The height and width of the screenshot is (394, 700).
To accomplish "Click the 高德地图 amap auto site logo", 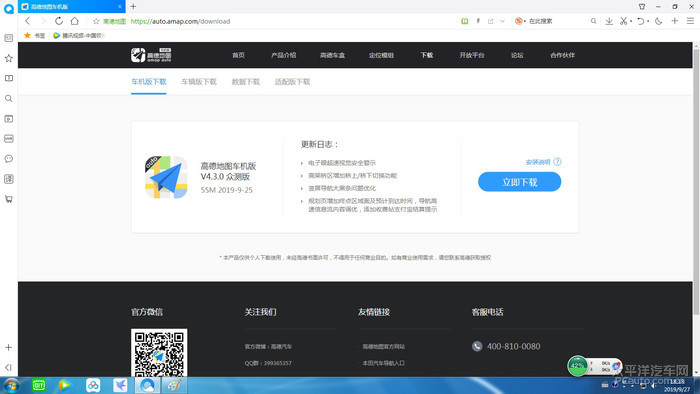I will 151,55.
